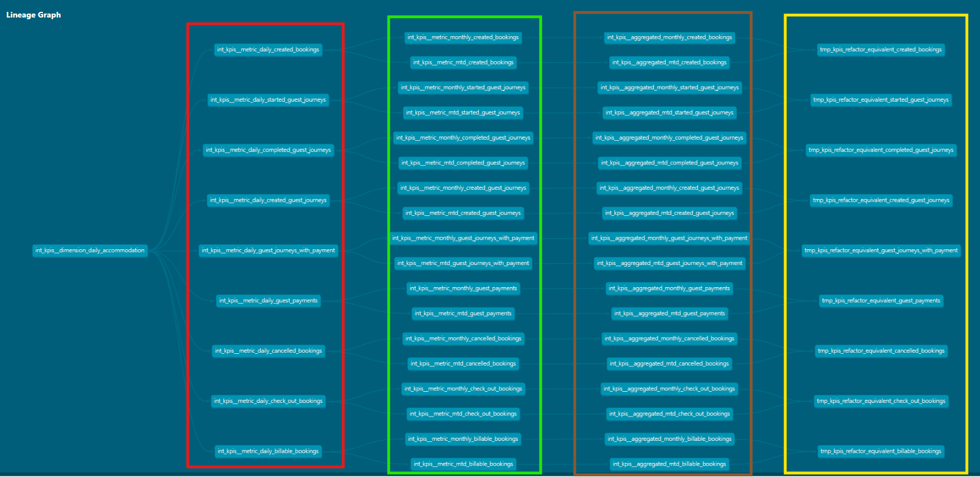The image size is (980, 477).
Task: Select the int_kpis__aggregated_monthly_billable_bookings node
Action: [669, 439]
